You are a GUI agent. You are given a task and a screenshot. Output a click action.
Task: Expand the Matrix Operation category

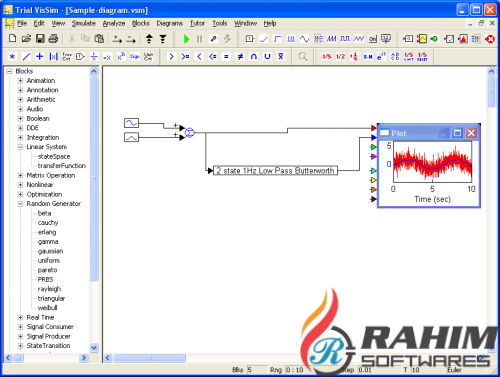(x=20, y=175)
